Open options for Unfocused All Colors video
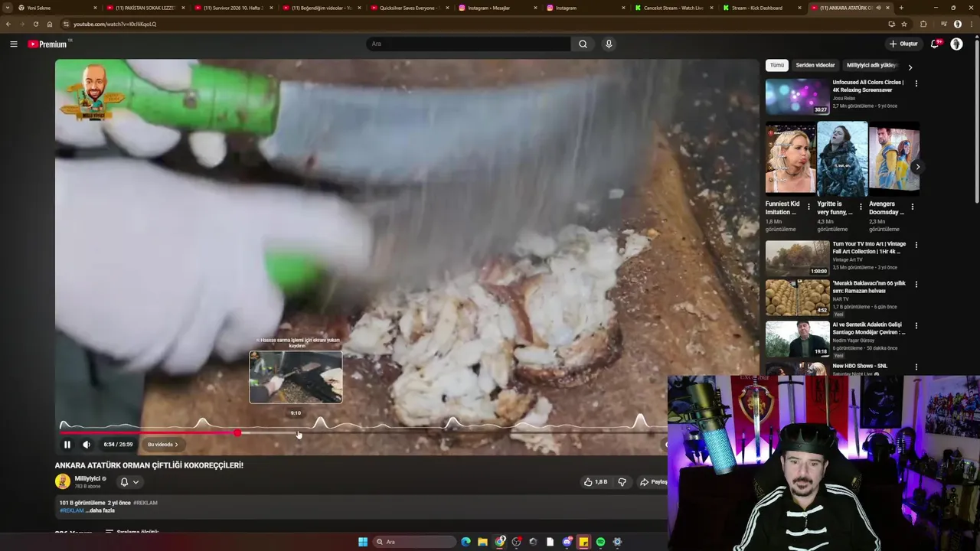Screen dimensions: 980x551 tap(916, 83)
